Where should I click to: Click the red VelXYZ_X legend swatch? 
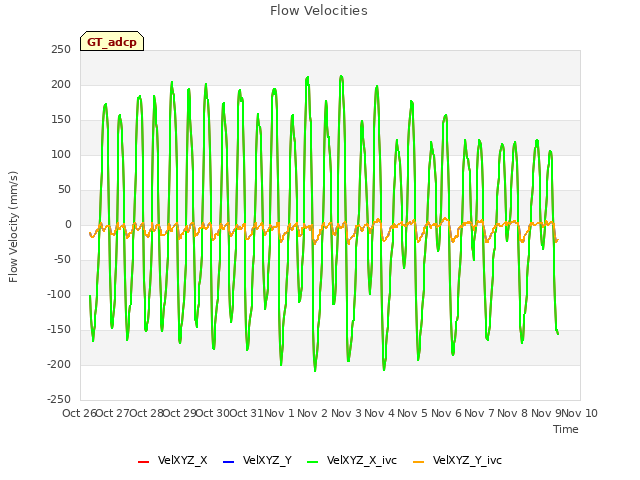[x=144, y=462]
